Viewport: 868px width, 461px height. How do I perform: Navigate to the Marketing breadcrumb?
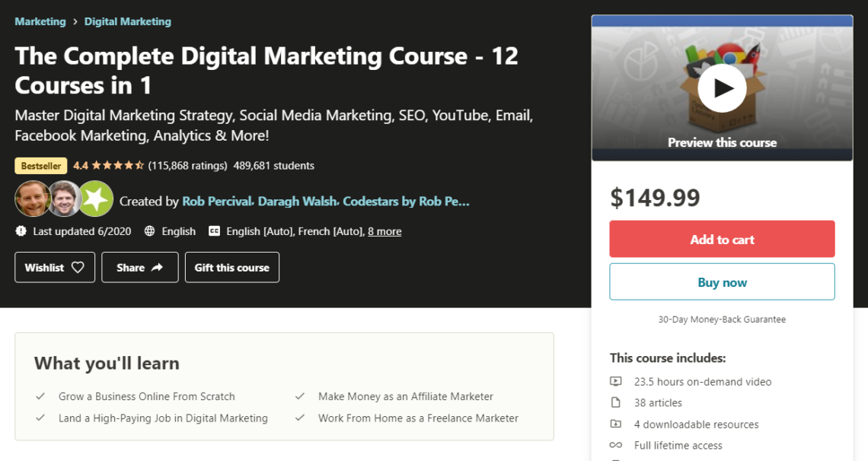pyautogui.click(x=40, y=21)
